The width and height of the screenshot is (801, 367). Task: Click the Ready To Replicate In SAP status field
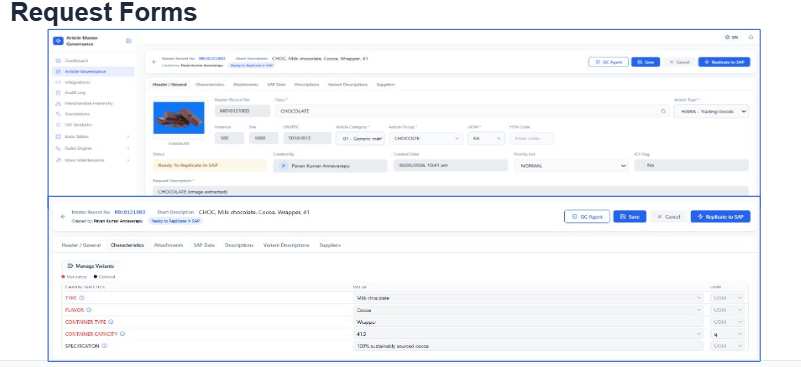pyautogui.click(x=209, y=166)
